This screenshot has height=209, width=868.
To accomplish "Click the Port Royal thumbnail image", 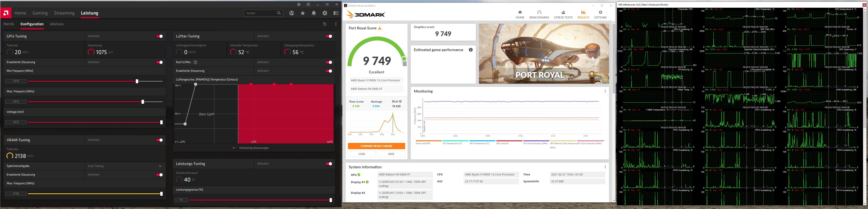I will pos(544,54).
